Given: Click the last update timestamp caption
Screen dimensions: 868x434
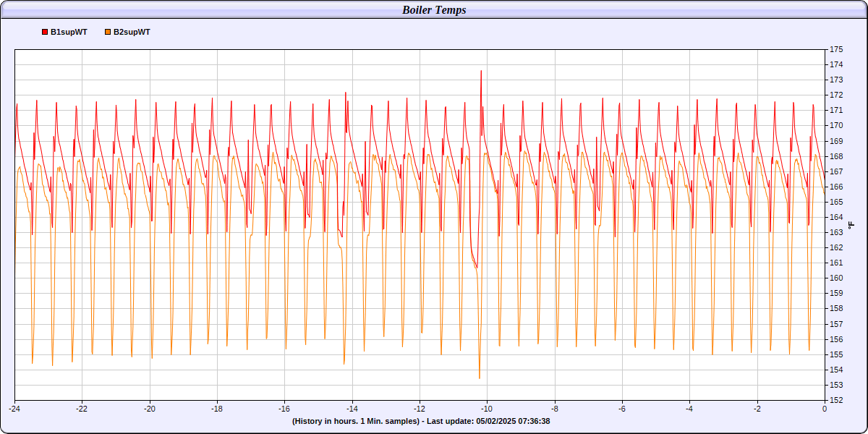Looking at the screenshot, I should click(x=421, y=421).
